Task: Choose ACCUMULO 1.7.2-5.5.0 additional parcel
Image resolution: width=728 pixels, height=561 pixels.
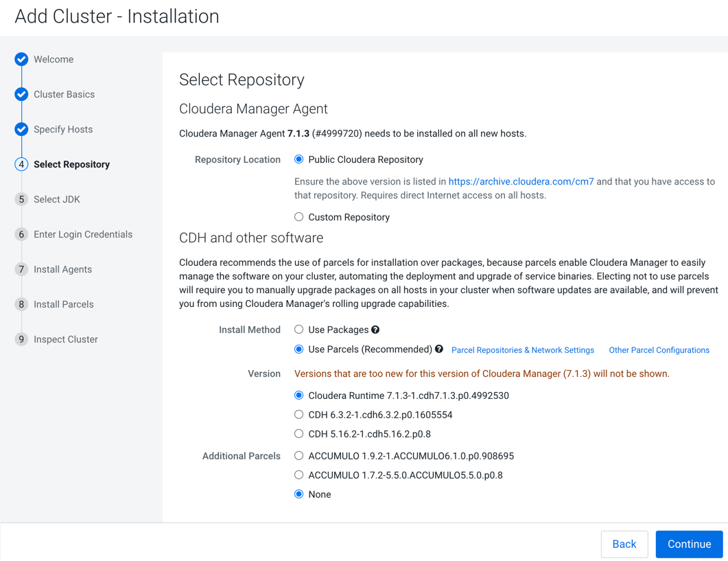Action: tap(299, 476)
